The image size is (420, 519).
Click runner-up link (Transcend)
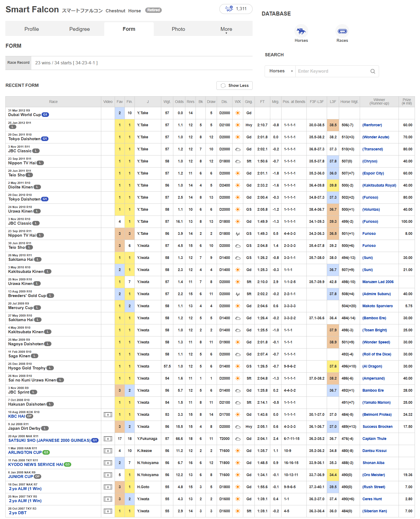click(372, 149)
